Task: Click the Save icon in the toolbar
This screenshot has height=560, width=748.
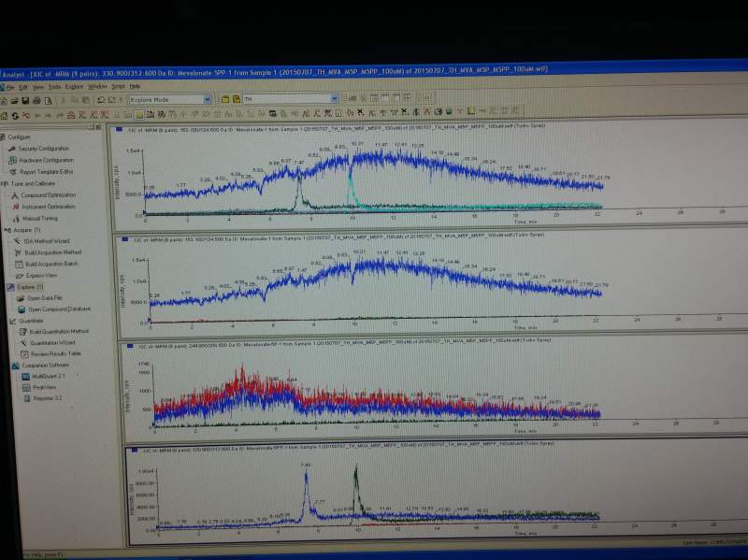Action: pyautogui.click(x=25, y=100)
